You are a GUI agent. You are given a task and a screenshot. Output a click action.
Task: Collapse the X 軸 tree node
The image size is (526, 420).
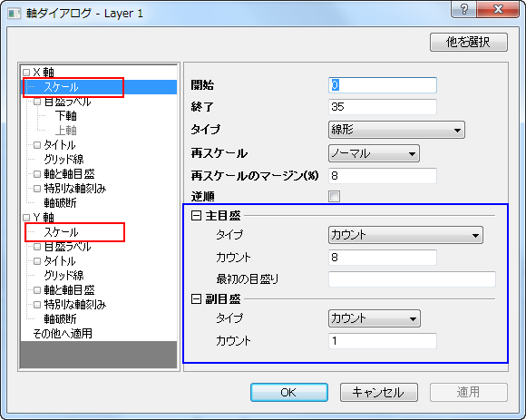click(26, 73)
